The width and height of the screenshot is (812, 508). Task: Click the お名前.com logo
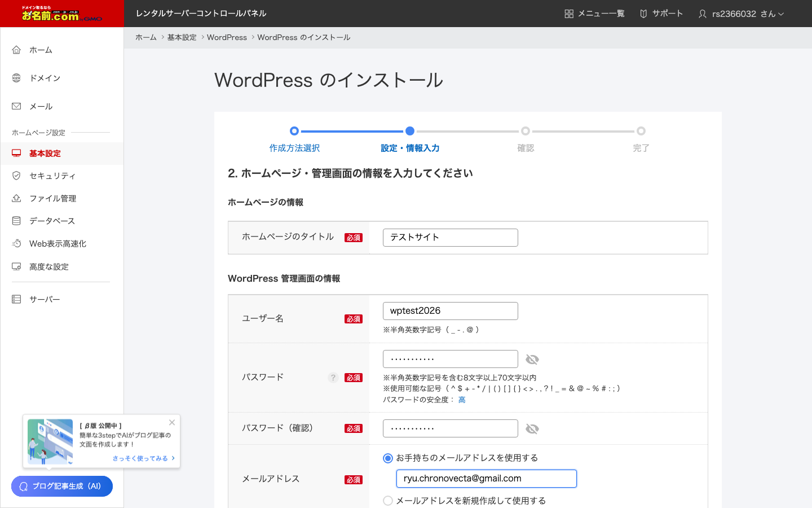click(62, 14)
